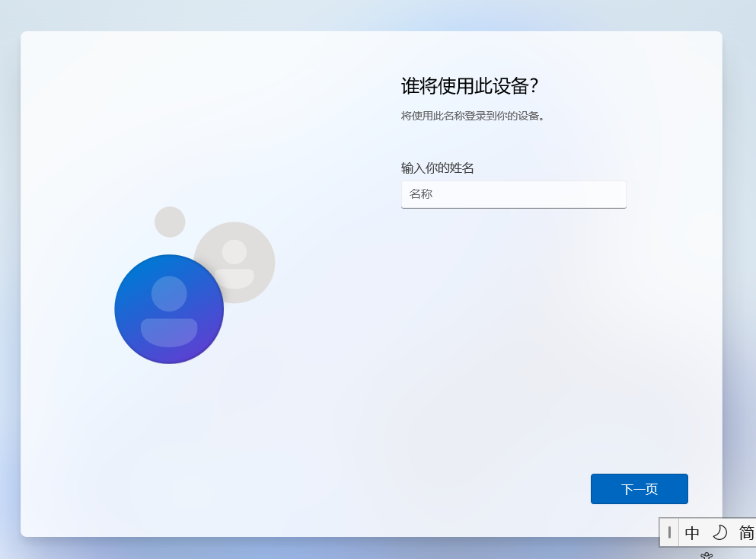Click the grey avatar's shoulders shape
The image size is (756, 559).
234,279
